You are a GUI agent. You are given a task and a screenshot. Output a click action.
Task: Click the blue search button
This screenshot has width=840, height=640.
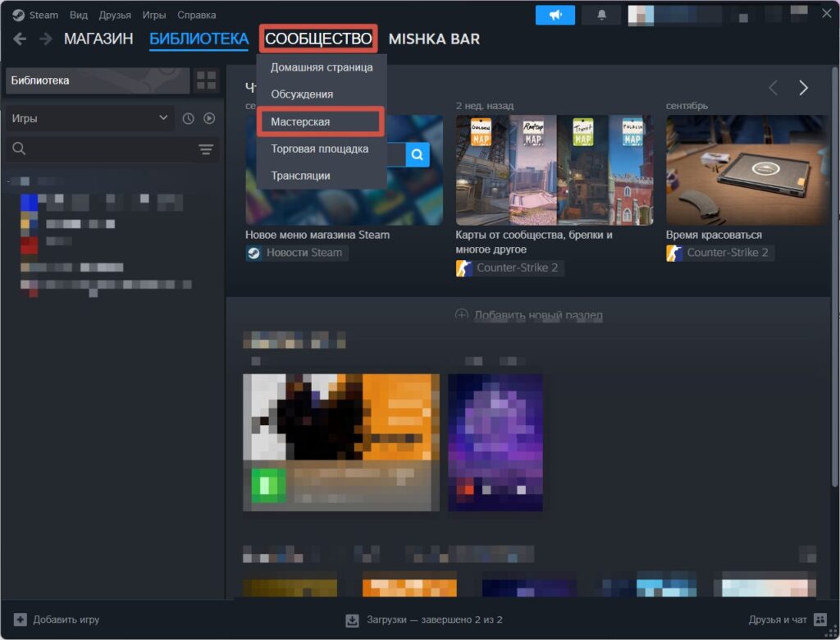[x=418, y=154]
